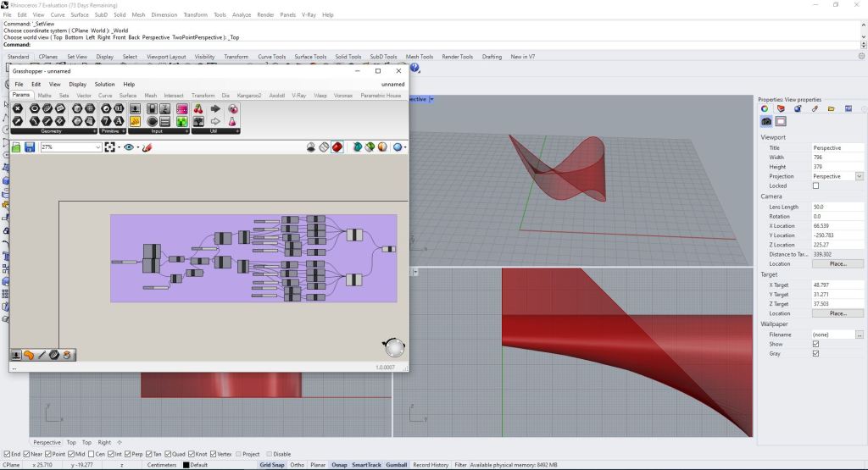
Task: Toggle the Locked viewport checkbox
Action: tap(816, 185)
